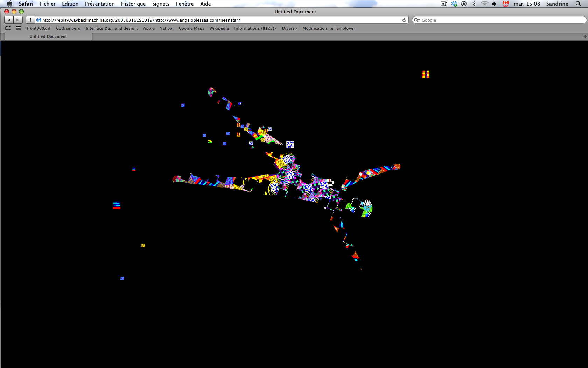Open the Wikipédia bookmark
This screenshot has height=368, width=588.
click(219, 28)
